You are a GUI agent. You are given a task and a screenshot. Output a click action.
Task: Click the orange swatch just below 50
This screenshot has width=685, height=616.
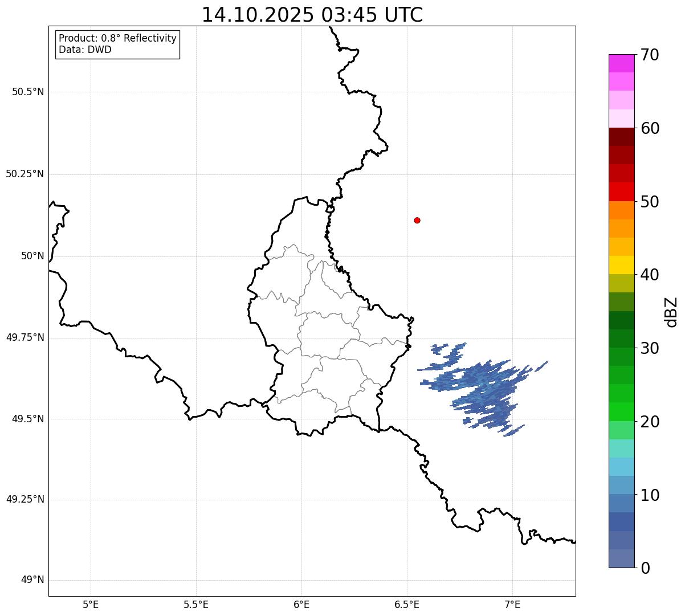click(x=621, y=210)
